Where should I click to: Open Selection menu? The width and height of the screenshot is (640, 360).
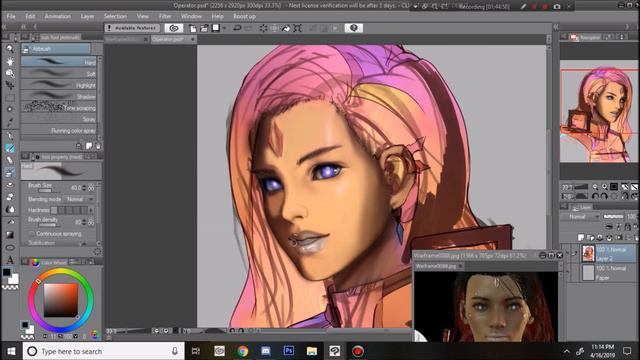click(115, 16)
